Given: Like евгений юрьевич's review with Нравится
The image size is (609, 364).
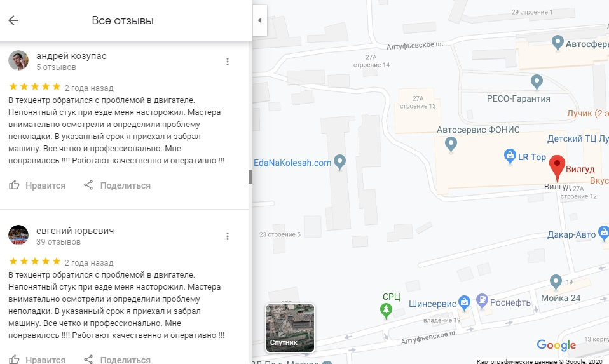Looking at the screenshot, I should click(38, 360).
